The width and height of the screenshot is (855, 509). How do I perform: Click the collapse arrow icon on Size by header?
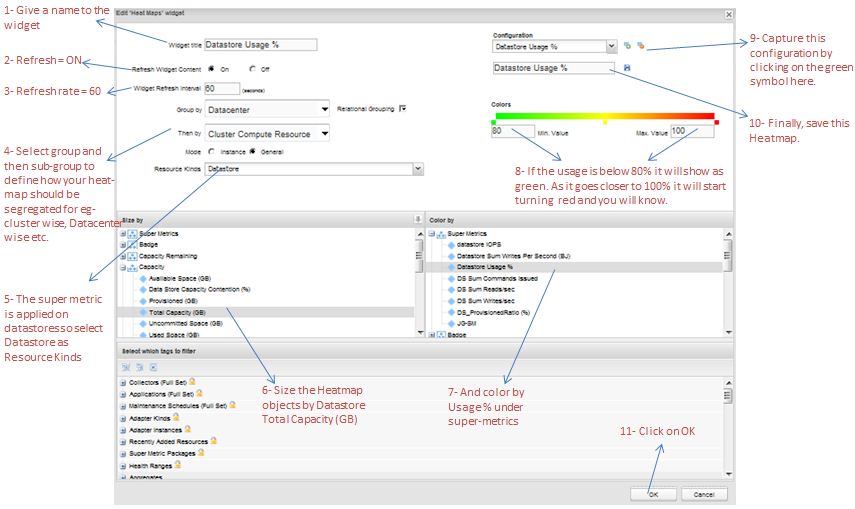pyautogui.click(x=417, y=219)
